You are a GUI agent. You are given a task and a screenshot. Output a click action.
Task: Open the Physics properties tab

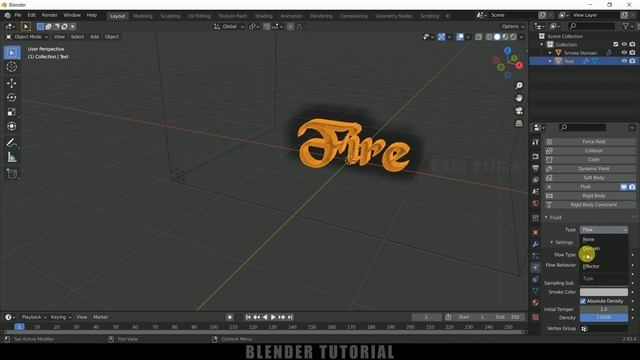(536, 267)
